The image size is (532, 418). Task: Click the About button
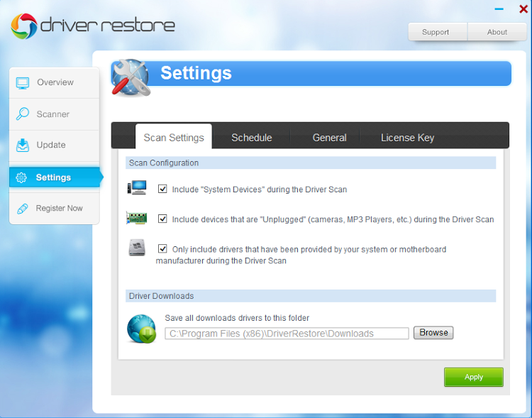tap(497, 32)
